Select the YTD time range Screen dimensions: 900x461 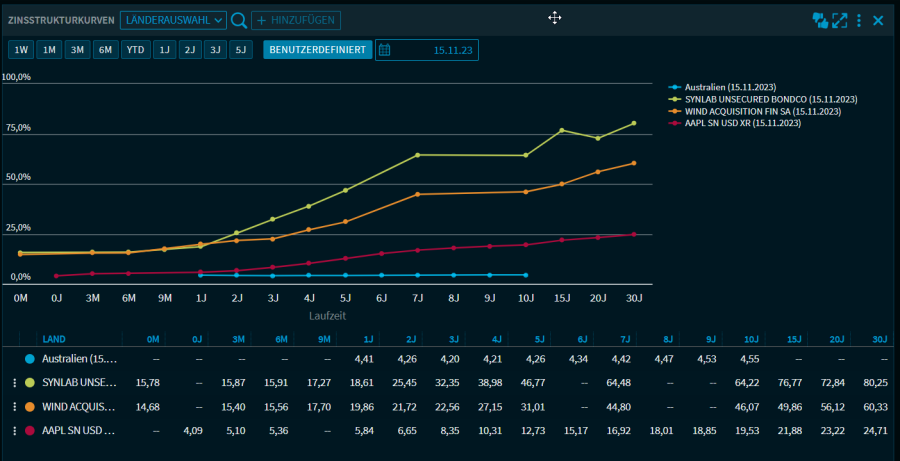point(135,50)
